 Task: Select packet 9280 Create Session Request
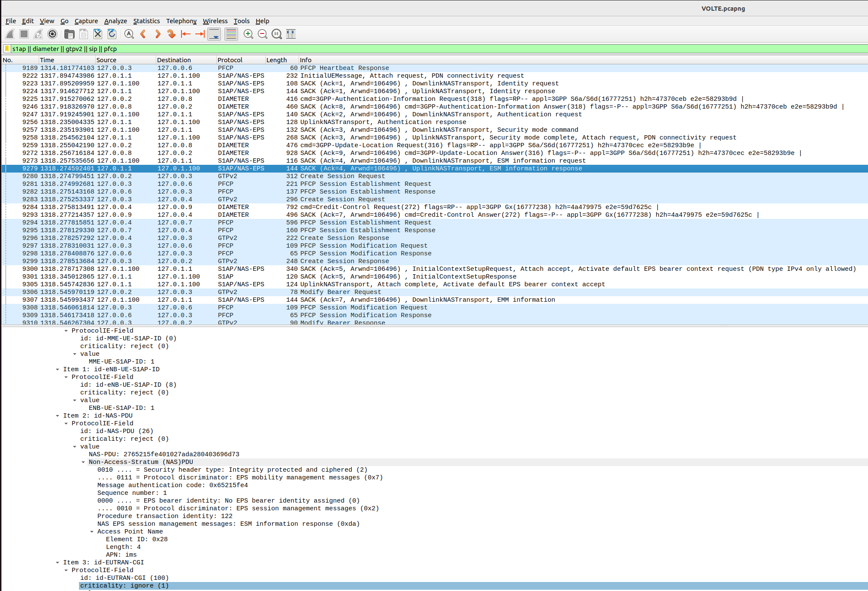[x=300, y=176]
